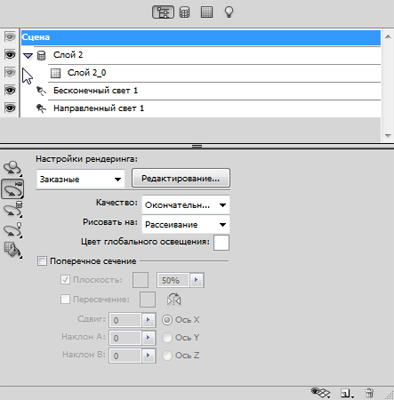Select the Сцена row

pos(201,37)
